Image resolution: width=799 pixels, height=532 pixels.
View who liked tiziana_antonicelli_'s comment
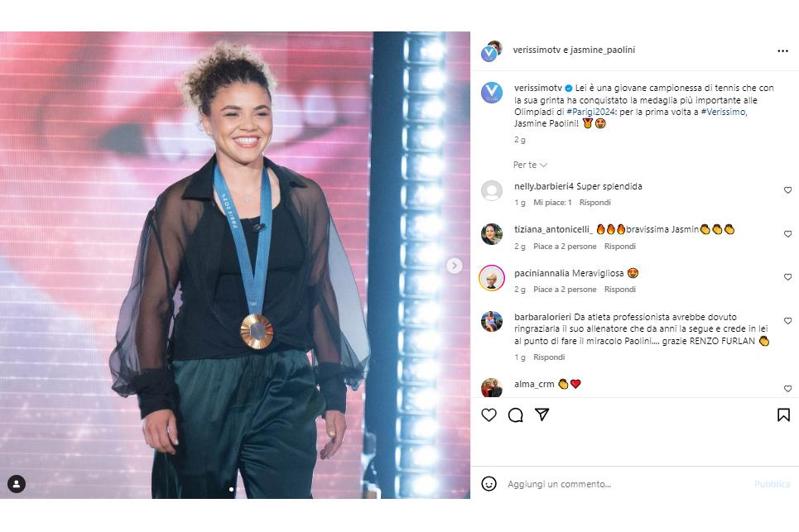565,247
